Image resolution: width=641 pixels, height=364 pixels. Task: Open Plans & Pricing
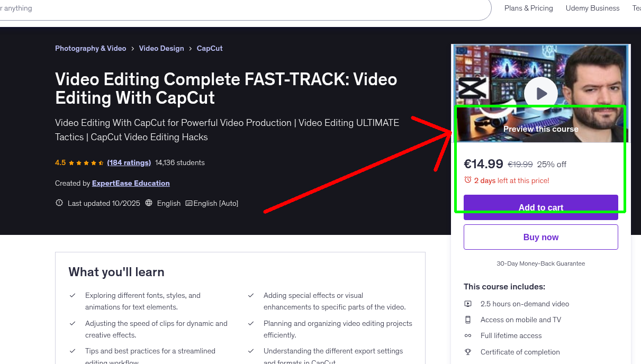pyautogui.click(x=528, y=8)
